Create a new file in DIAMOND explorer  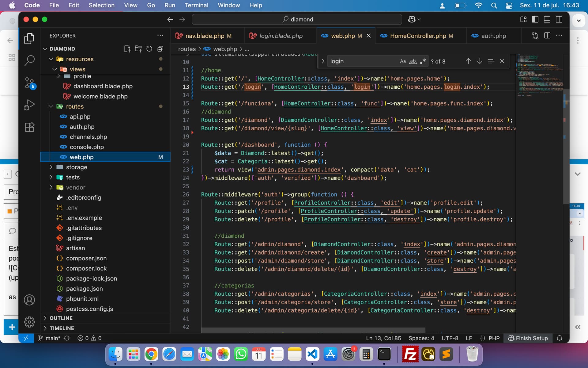pos(127,49)
